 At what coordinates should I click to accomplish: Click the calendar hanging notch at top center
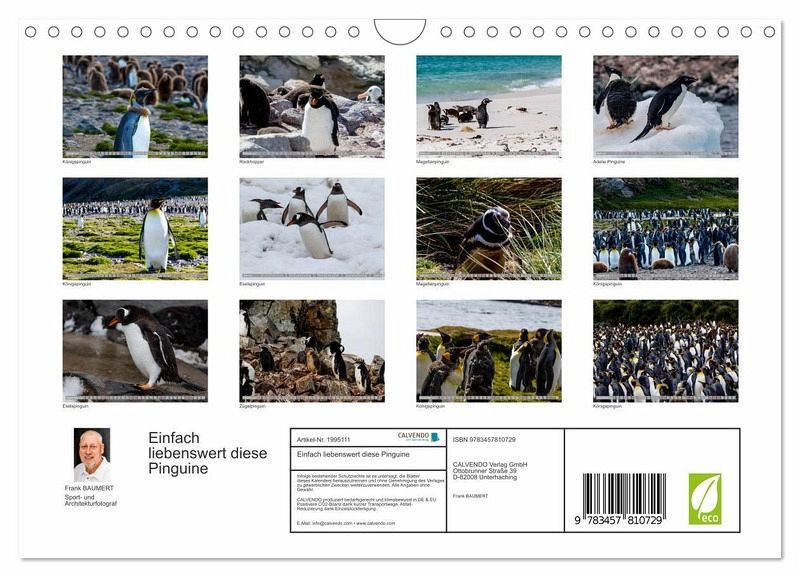click(x=400, y=32)
